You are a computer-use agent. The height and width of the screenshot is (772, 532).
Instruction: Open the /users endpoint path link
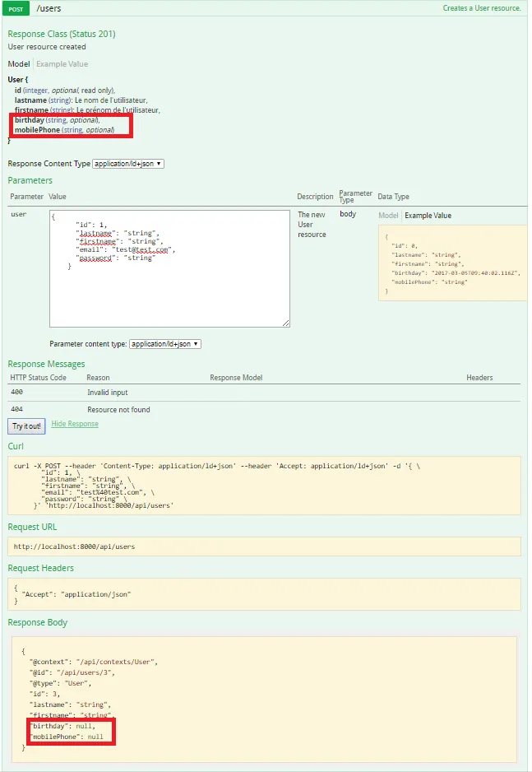pyautogui.click(x=49, y=8)
